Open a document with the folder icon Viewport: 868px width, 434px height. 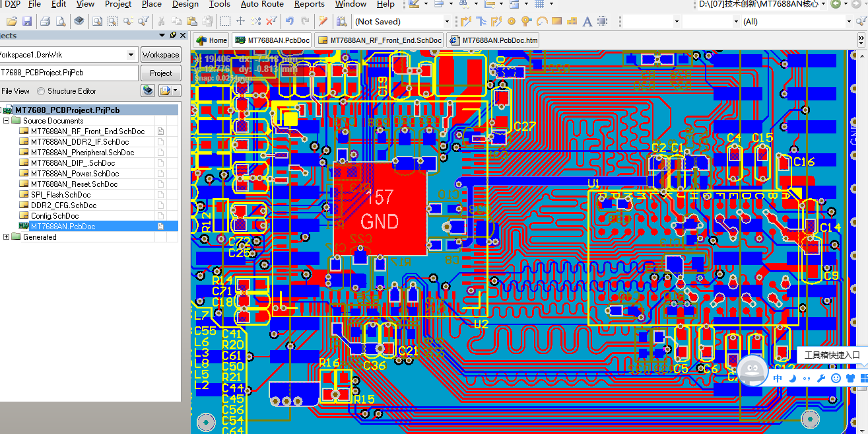[11, 22]
